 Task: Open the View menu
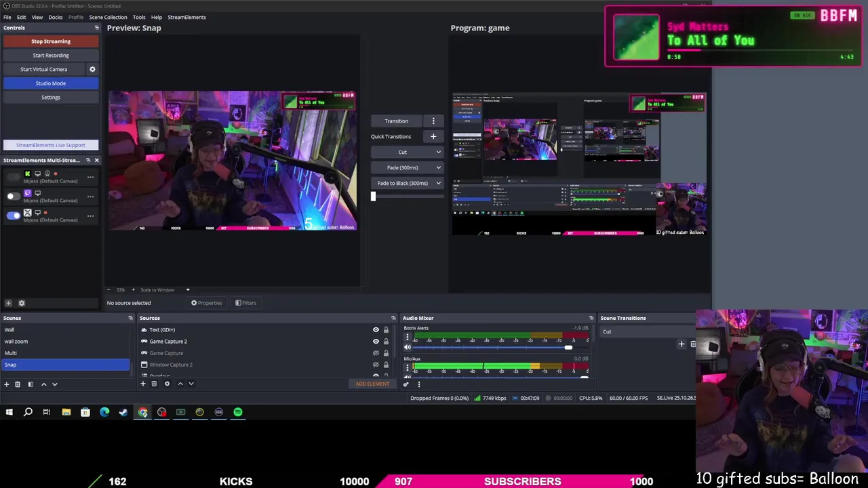pyautogui.click(x=37, y=17)
